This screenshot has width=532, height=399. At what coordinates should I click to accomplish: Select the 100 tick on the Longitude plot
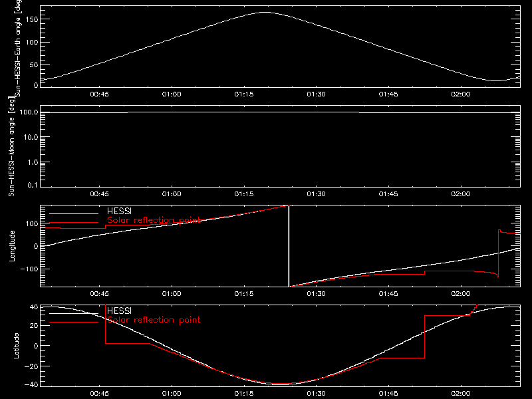[32, 223]
